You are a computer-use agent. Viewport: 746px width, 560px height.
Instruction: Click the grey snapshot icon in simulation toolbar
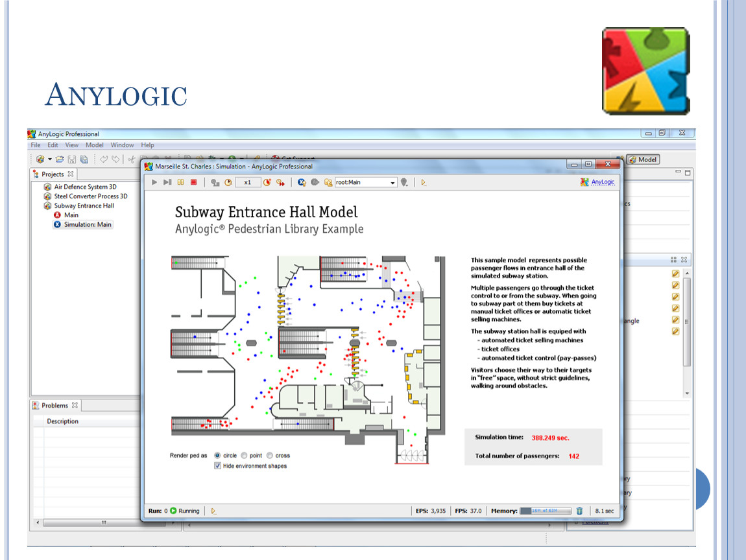pyautogui.click(x=315, y=182)
